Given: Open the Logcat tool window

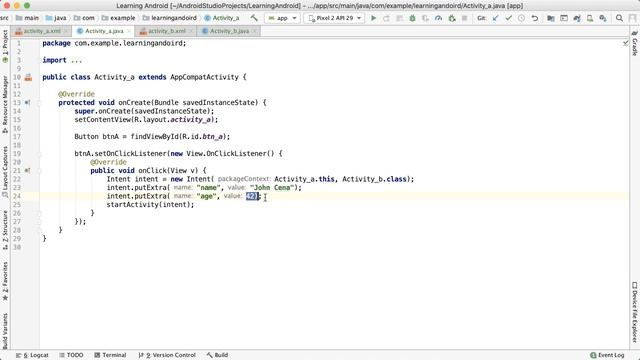Looking at the screenshot, I should (x=32, y=355).
